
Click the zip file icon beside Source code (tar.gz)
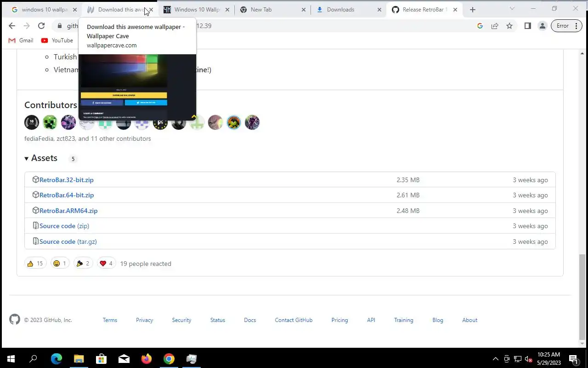tap(35, 241)
